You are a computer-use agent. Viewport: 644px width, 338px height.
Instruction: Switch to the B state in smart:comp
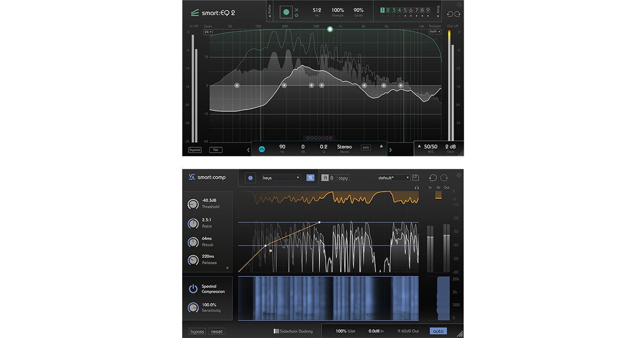click(332, 177)
